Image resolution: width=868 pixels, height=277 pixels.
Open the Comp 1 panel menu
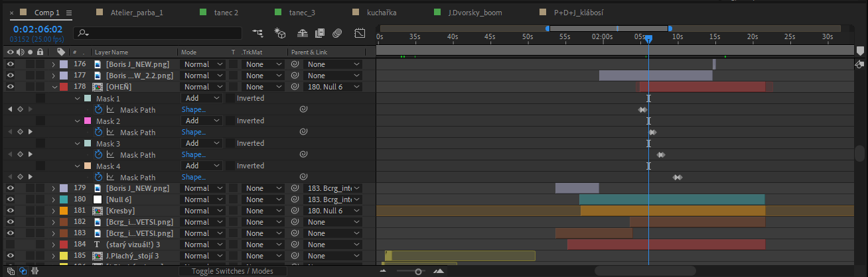point(70,13)
